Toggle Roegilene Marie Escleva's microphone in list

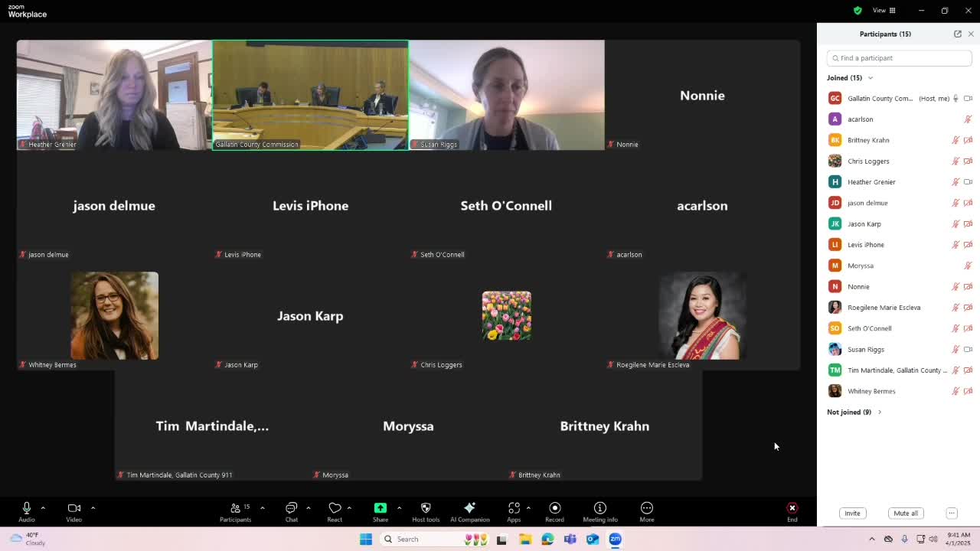coord(955,308)
